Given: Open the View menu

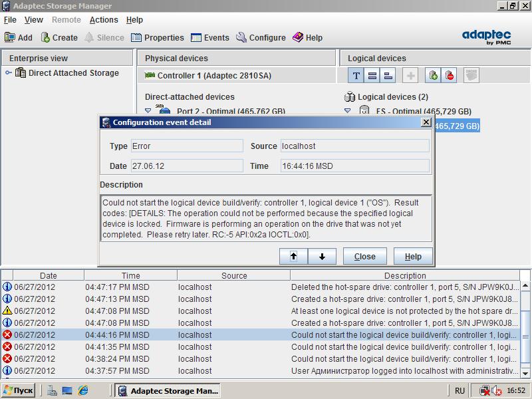Looking at the screenshot, I should 33,20.
